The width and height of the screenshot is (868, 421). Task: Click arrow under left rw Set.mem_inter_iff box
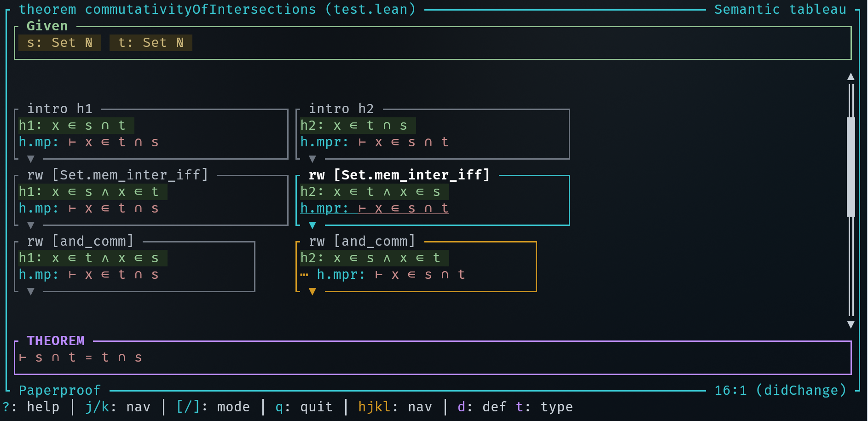pyautogui.click(x=31, y=225)
